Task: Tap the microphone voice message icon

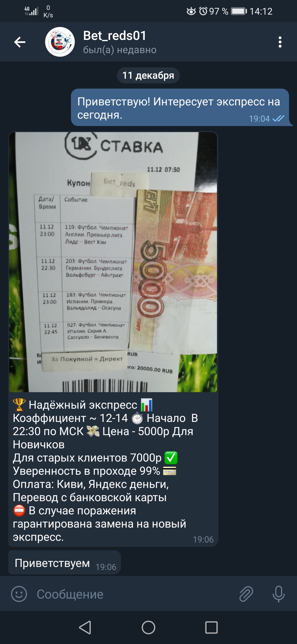Action: click(x=279, y=594)
